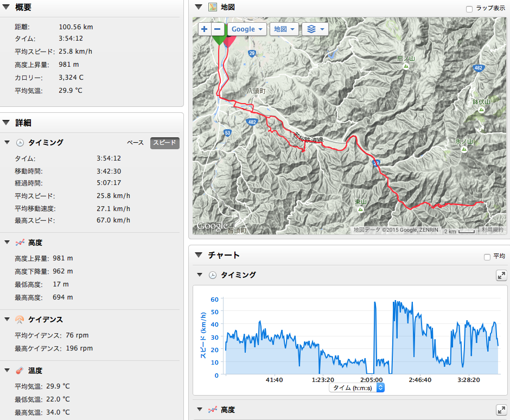This screenshot has height=420, width=510.
Task: Click the map zoom in plus button
Action: (204, 29)
